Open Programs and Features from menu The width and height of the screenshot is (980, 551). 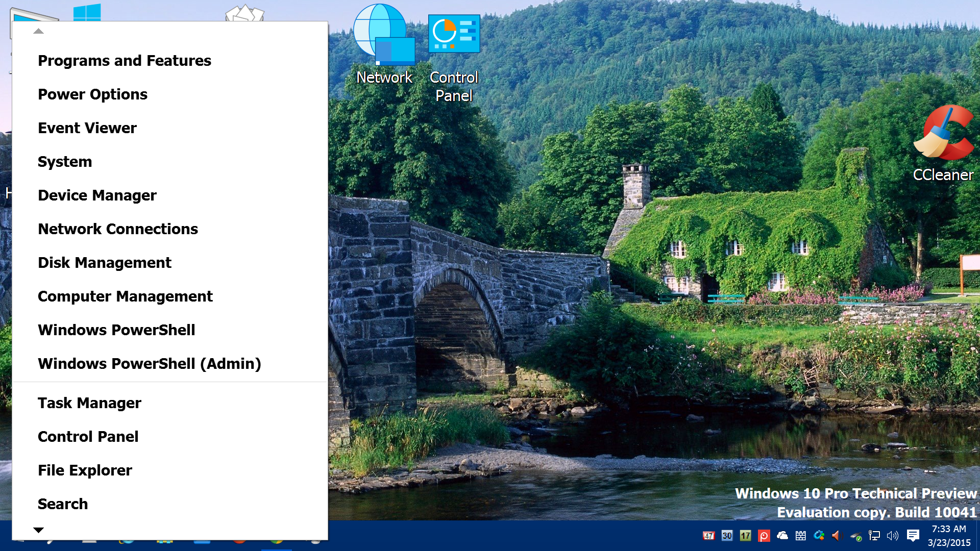coord(124,61)
